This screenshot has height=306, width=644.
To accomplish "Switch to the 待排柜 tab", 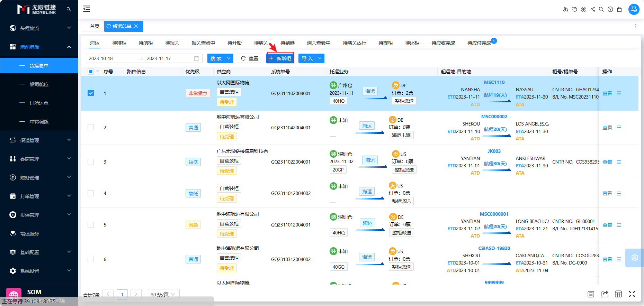I will 119,43.
